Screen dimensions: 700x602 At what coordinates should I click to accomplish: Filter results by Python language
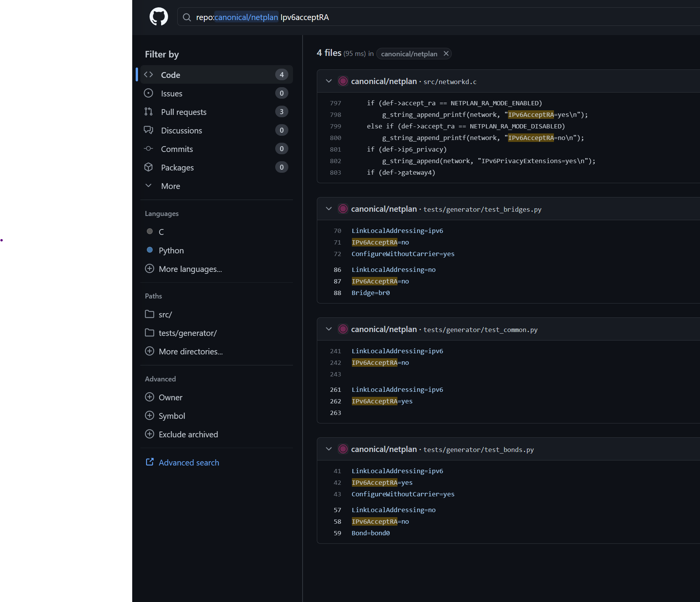171,250
